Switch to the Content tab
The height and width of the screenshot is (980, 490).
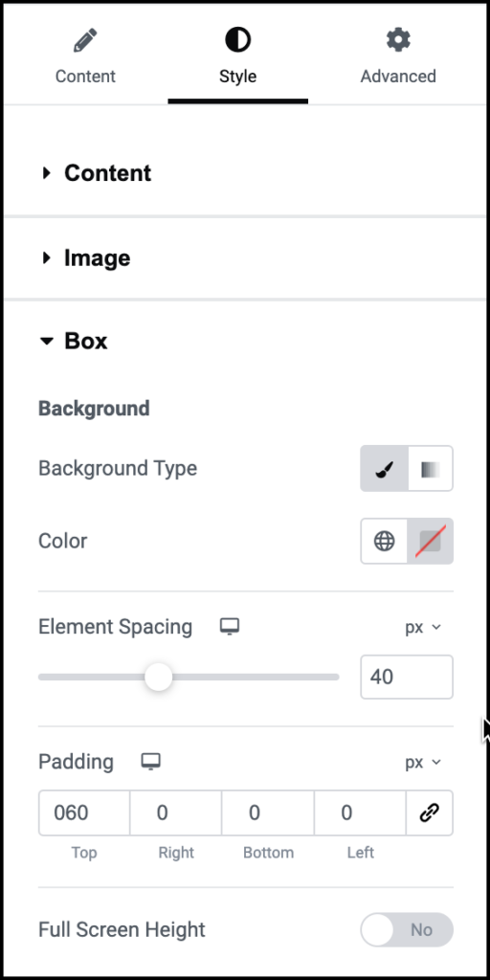pyautogui.click(x=85, y=55)
